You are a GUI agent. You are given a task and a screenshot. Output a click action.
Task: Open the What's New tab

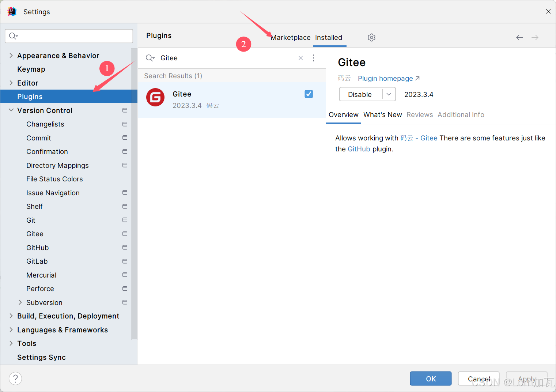(382, 114)
